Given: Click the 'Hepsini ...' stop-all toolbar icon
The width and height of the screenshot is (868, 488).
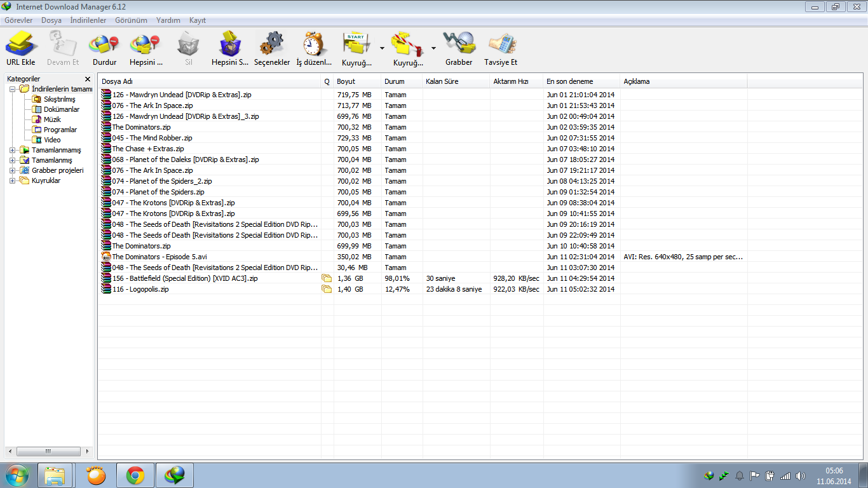Looking at the screenshot, I should 145,44.
